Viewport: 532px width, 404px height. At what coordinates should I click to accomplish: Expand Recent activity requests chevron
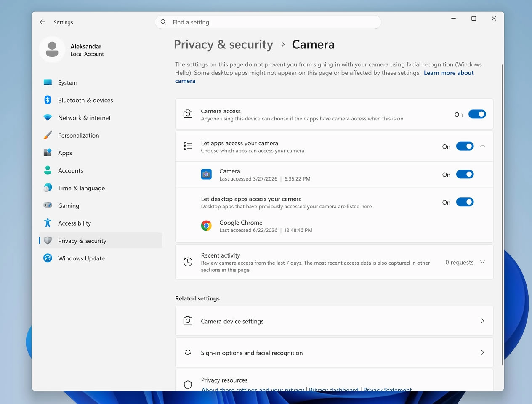point(483,262)
